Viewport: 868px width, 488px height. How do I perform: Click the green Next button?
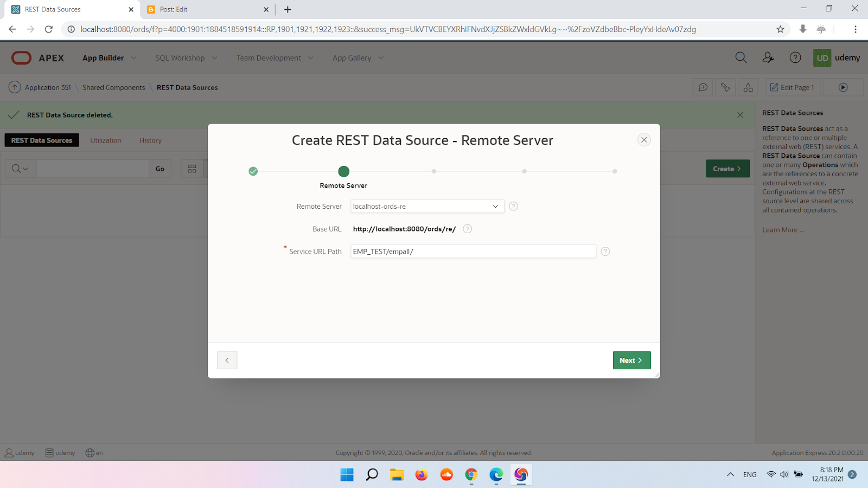pyautogui.click(x=631, y=360)
